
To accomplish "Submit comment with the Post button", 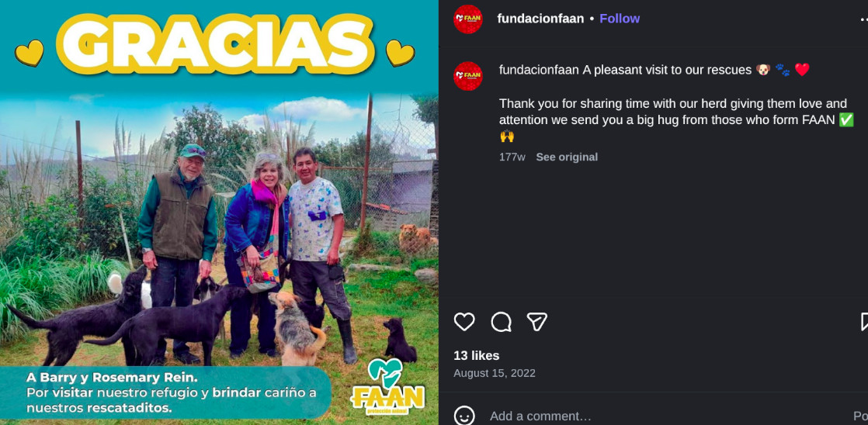I will coord(860,416).
